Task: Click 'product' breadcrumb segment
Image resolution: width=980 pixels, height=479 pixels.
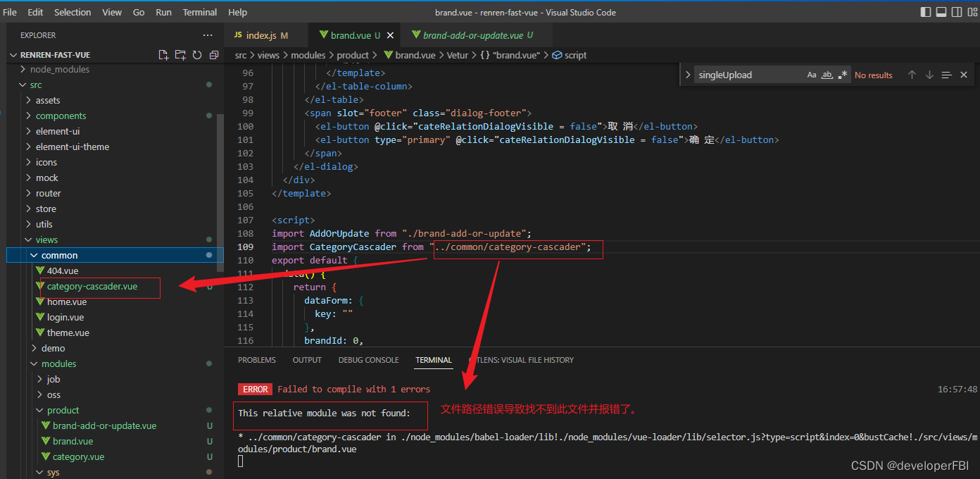Action: tap(353, 55)
